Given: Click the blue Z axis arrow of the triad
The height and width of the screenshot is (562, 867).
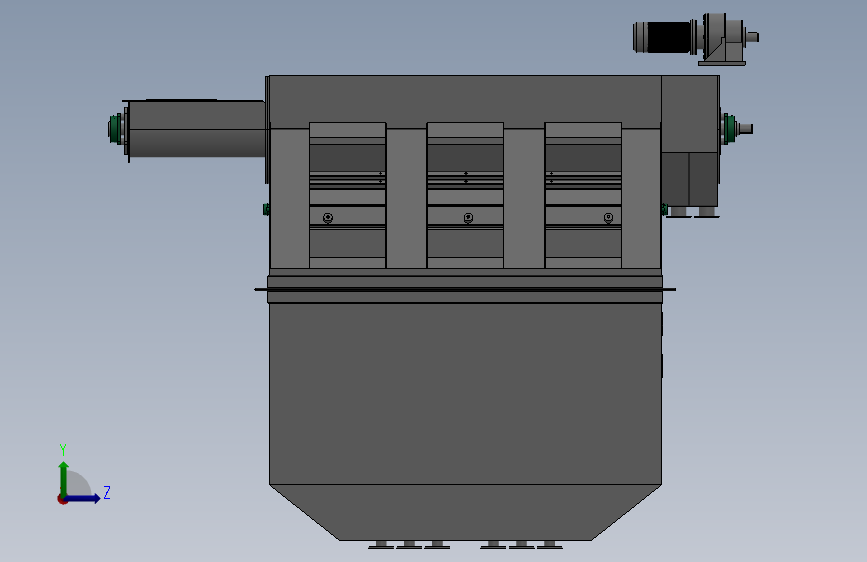Looking at the screenshot, I should (x=83, y=498).
